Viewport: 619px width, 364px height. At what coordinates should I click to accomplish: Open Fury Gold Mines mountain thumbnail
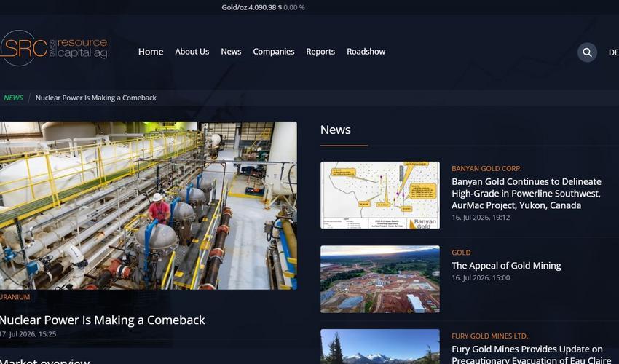379,347
